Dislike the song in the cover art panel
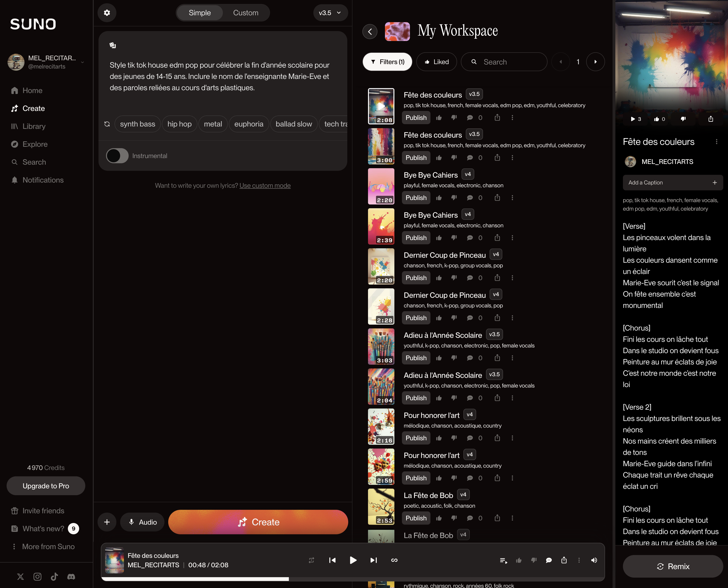Screen dimensions: 728x588 [x=683, y=119]
